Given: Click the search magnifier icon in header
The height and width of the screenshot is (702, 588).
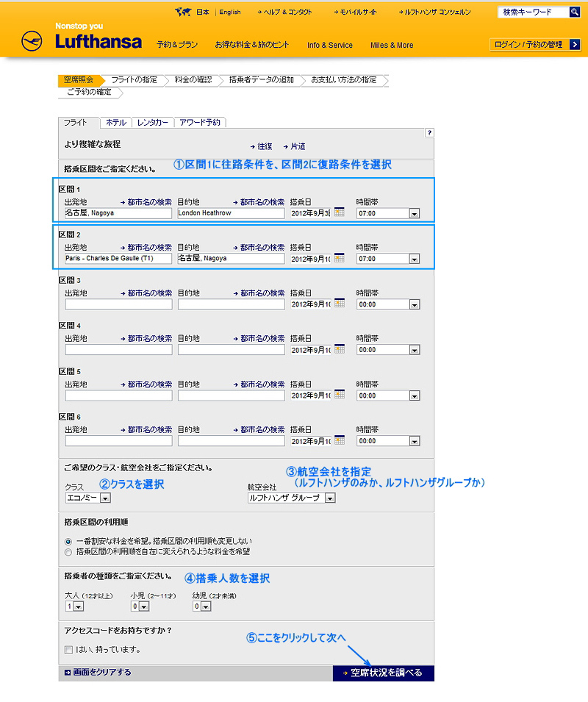Looking at the screenshot, I should pos(575,12).
